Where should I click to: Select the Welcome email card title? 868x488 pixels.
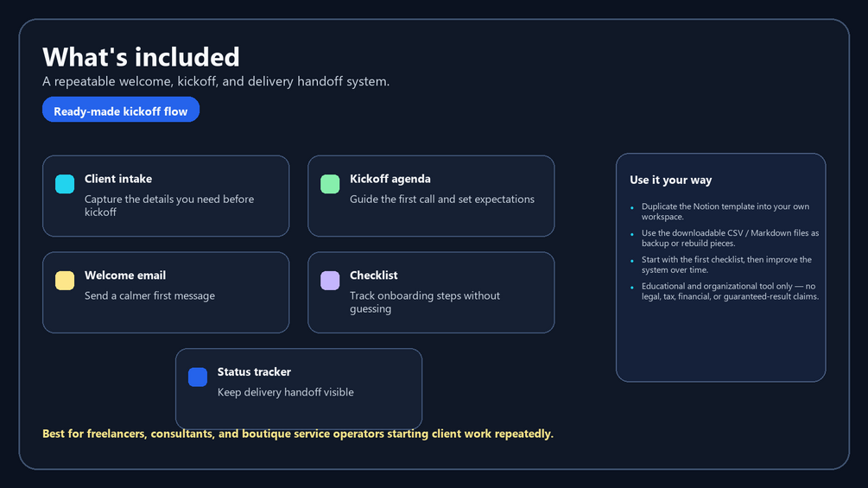coord(125,275)
